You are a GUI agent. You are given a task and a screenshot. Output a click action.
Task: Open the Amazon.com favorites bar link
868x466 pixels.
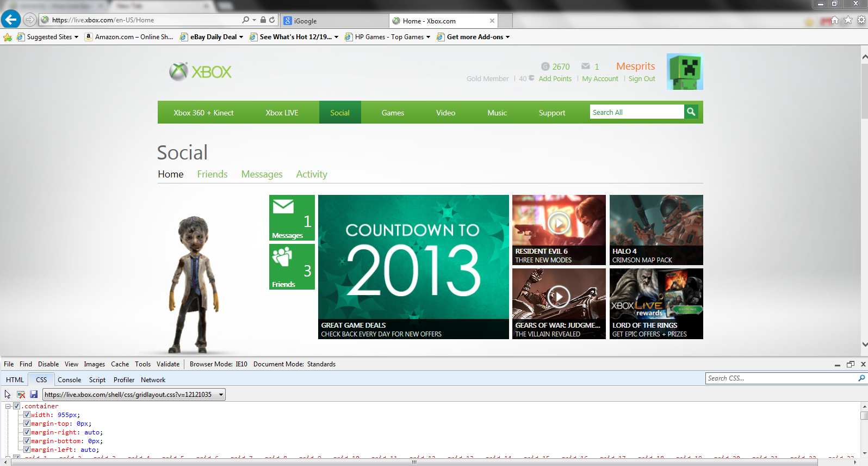[129, 37]
